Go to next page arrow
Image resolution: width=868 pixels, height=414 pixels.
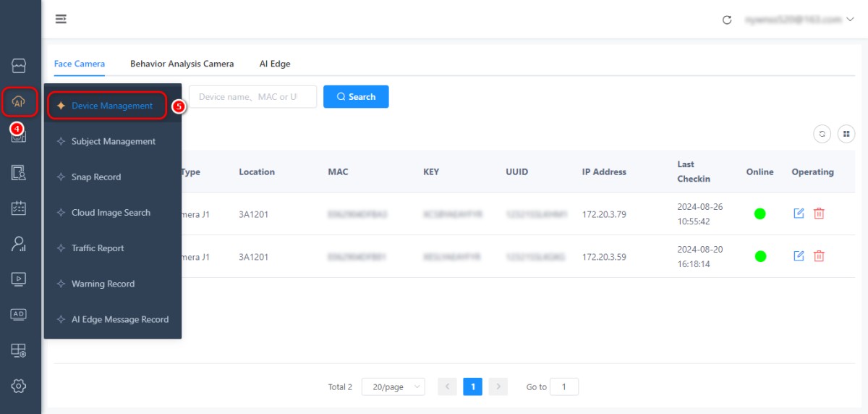point(498,387)
